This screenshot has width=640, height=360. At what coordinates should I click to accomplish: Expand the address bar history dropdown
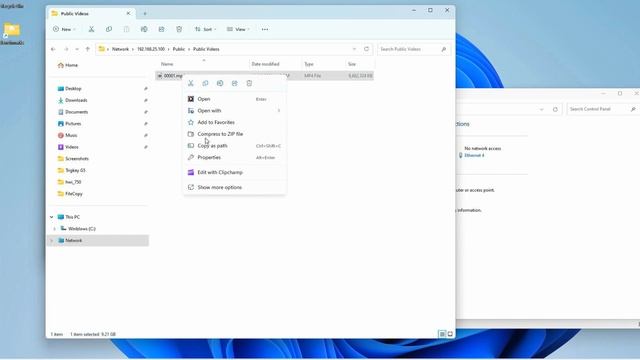(x=354, y=49)
